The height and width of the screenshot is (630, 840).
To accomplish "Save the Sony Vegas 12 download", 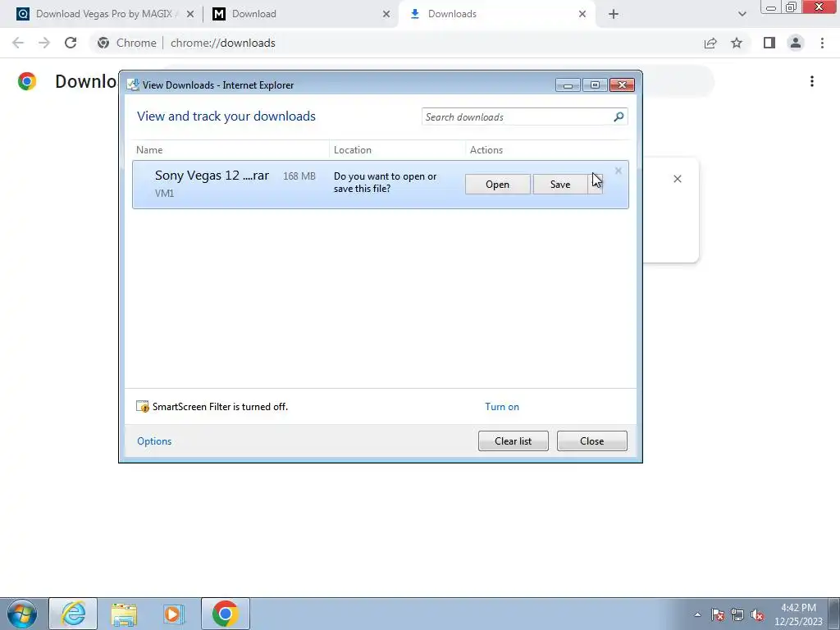I will point(559,185).
